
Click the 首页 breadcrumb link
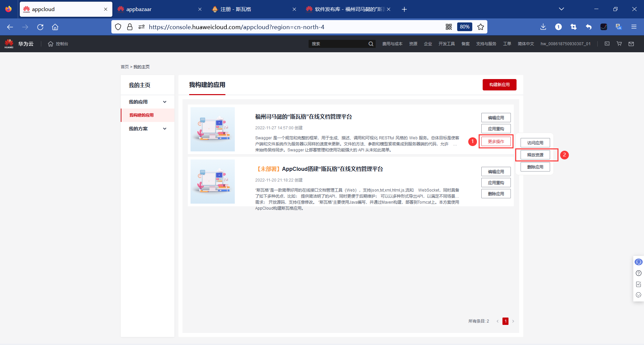coord(125,67)
